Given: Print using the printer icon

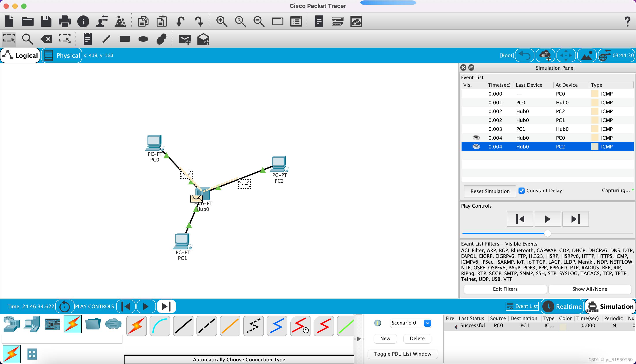Looking at the screenshot, I should click(64, 21).
